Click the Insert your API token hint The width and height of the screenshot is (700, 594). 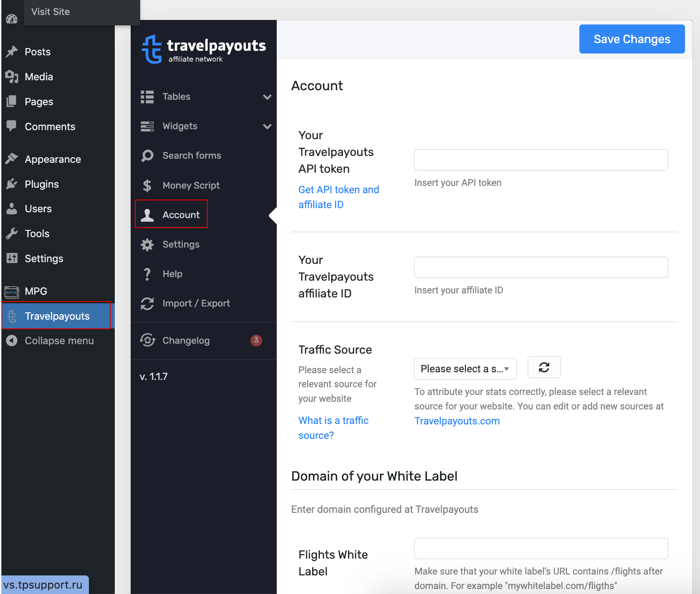458,183
